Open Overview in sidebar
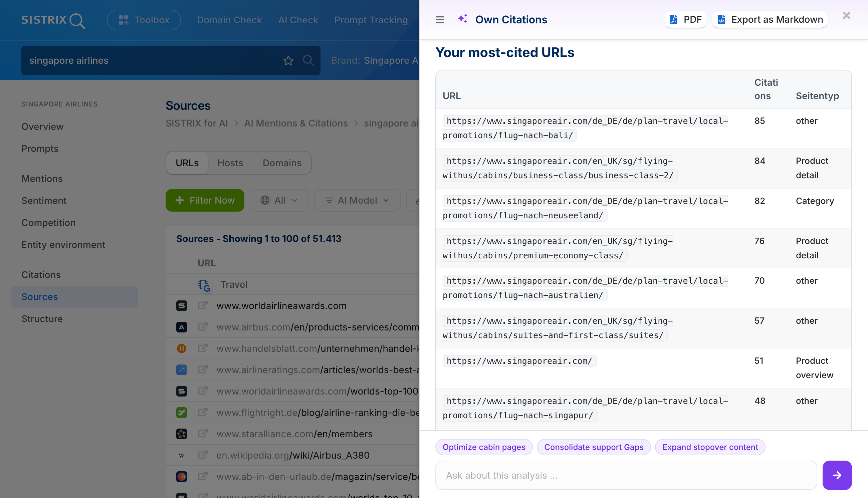The height and width of the screenshot is (498, 868). [x=42, y=127]
